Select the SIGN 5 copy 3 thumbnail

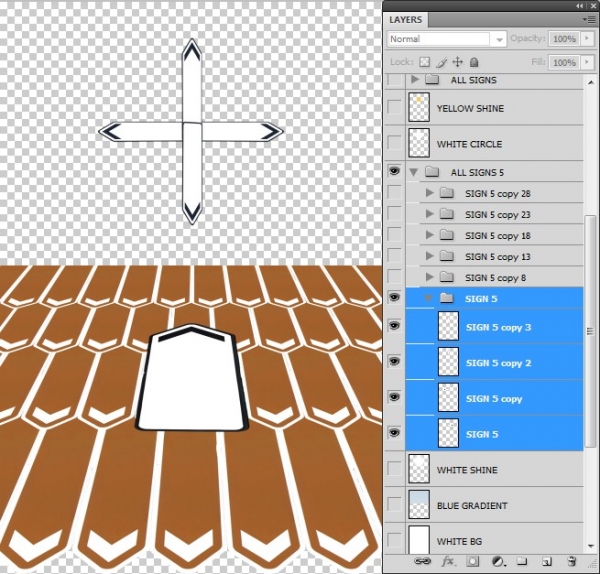pyautogui.click(x=448, y=326)
